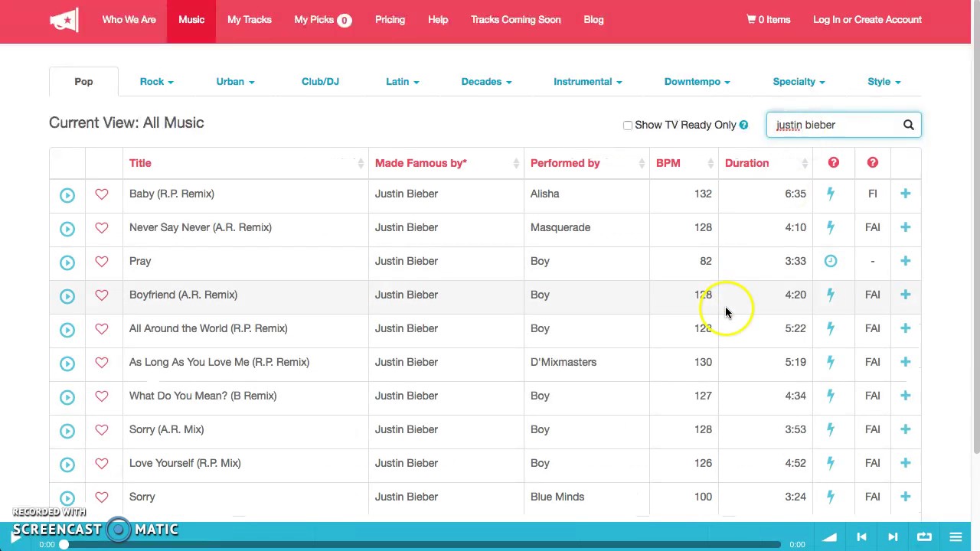Open help tooltip beside Show TV Ready Only
This screenshot has width=980, height=551.
coord(743,125)
